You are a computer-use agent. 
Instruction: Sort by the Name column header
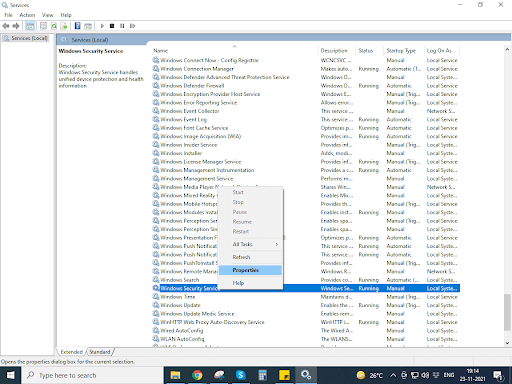pyautogui.click(x=234, y=51)
